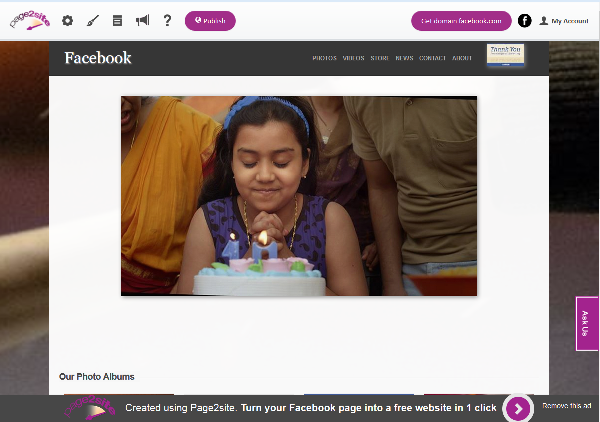Viewport: 600px width, 422px height.
Task: Click the birthday girl main photo
Action: (x=299, y=196)
